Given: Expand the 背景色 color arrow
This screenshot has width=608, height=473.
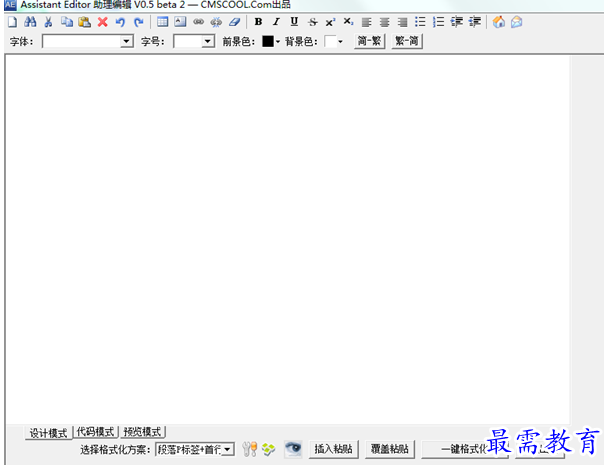Looking at the screenshot, I should pos(340,41).
